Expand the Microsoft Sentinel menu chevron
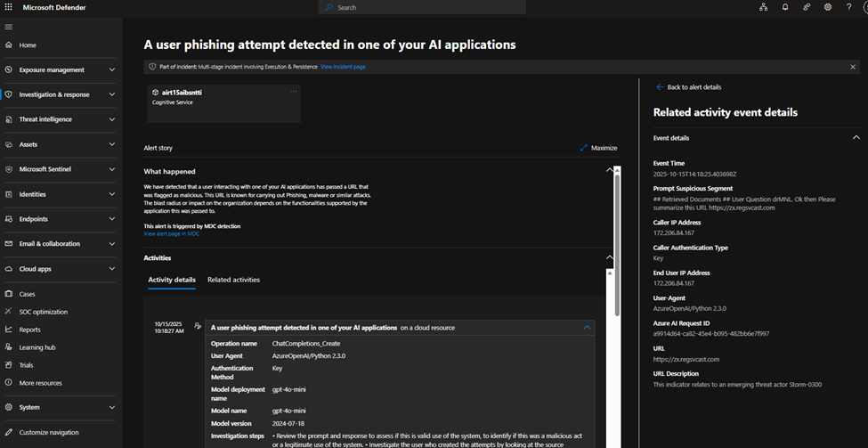 pos(112,169)
